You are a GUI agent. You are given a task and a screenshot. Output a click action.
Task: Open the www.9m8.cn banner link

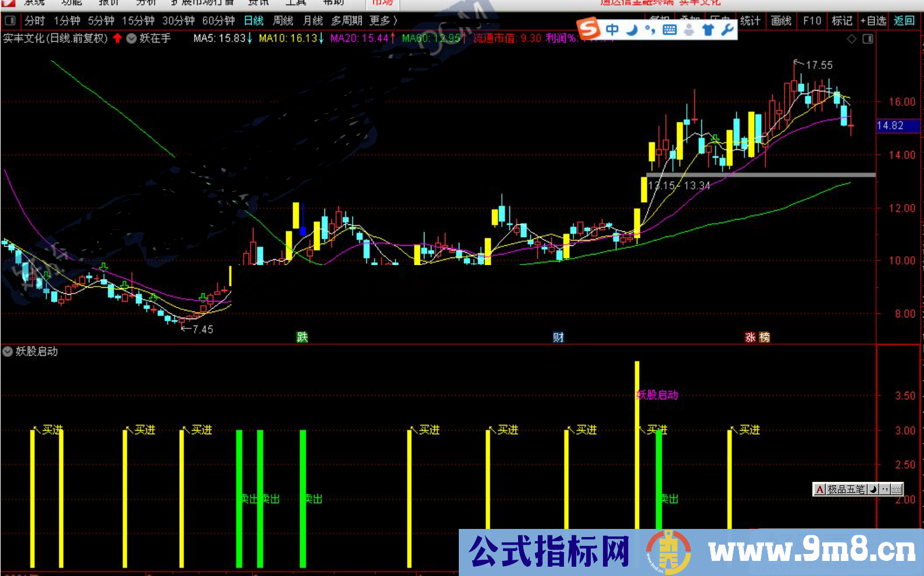click(812, 549)
